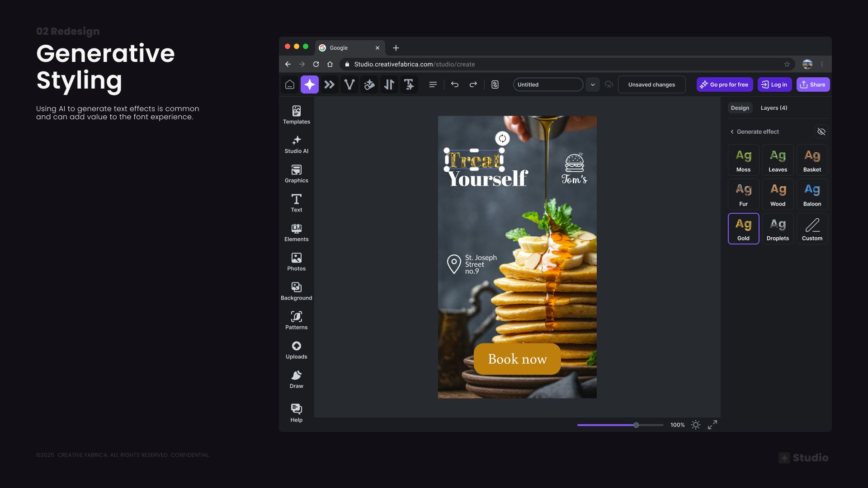Toggle the brightness sun icon

(x=696, y=425)
